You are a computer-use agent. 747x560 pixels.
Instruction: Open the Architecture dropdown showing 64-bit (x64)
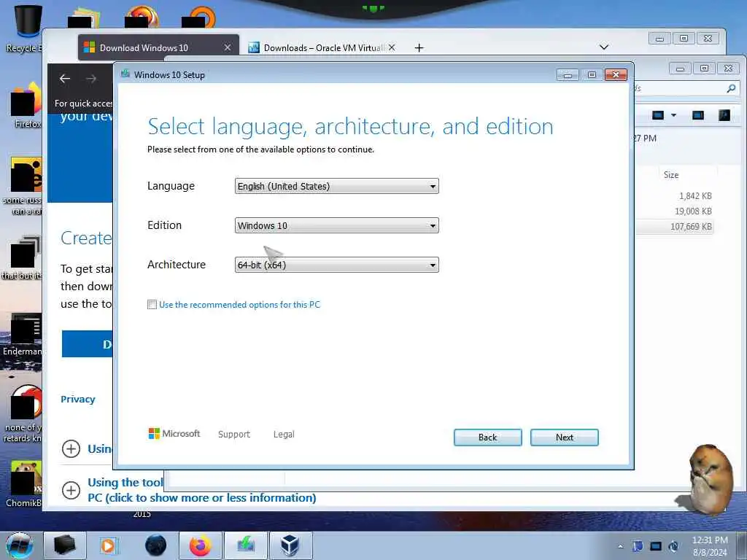click(x=336, y=265)
